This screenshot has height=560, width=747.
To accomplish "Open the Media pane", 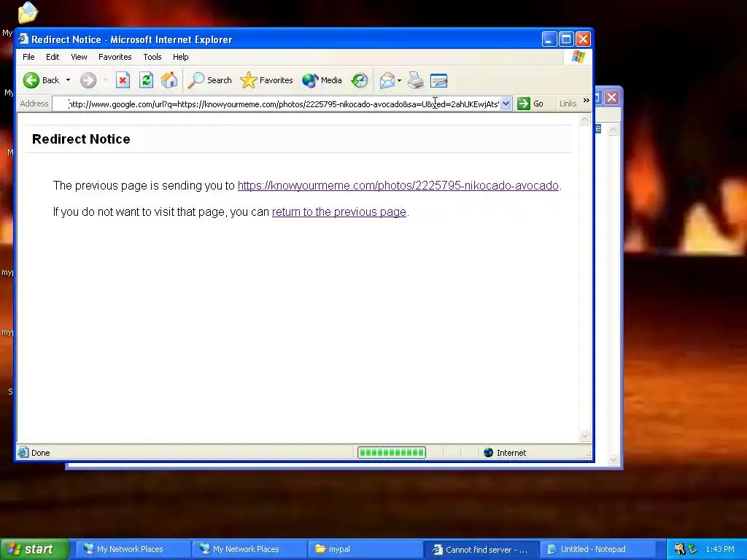I will (322, 80).
